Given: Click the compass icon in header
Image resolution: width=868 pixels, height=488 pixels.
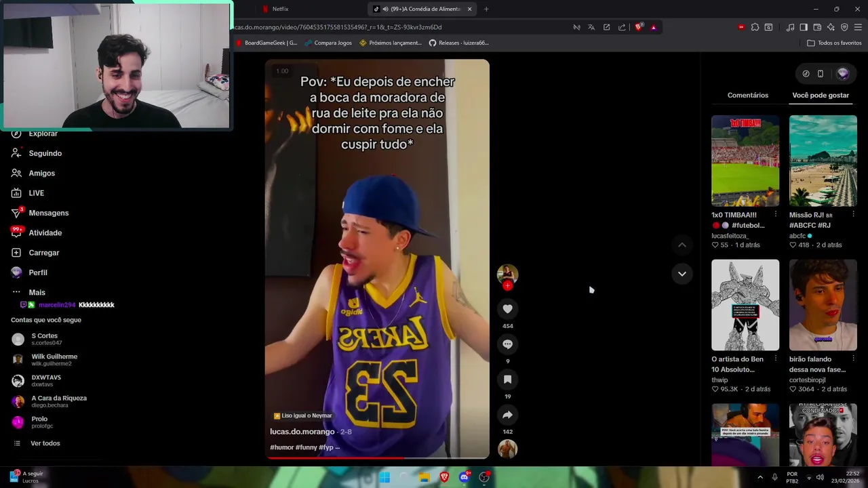Looking at the screenshot, I should pyautogui.click(x=806, y=74).
